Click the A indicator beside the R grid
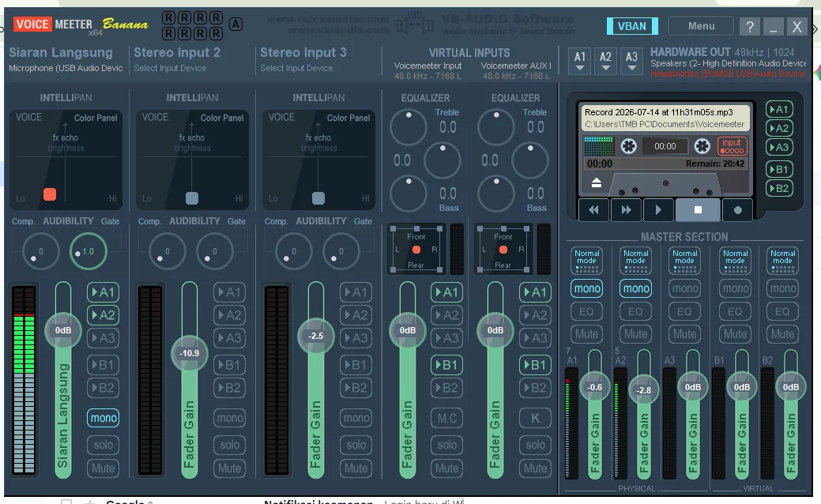Image resolution: width=821 pixels, height=504 pixels. 235,24
